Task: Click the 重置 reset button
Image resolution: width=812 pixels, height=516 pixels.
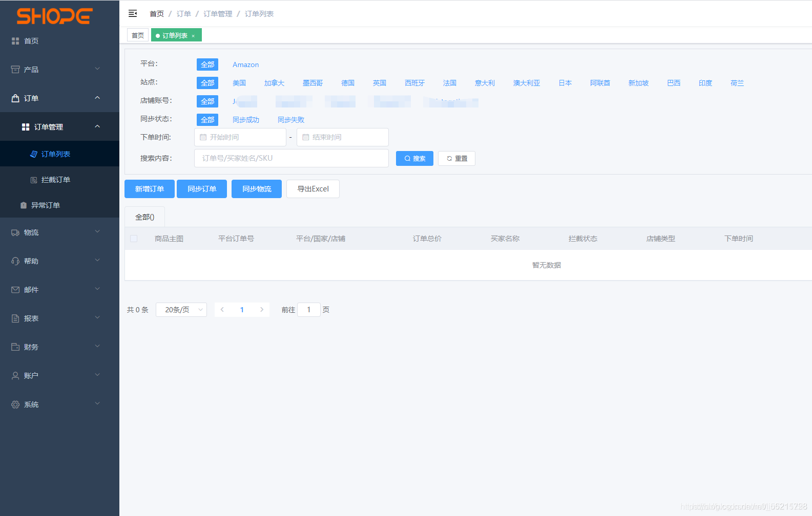Action: pos(456,159)
